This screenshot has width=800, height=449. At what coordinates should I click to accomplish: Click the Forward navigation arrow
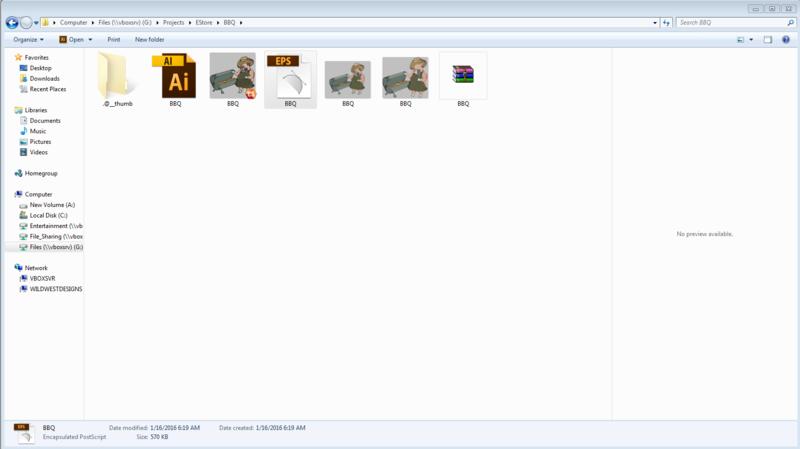pyautogui.click(x=26, y=22)
